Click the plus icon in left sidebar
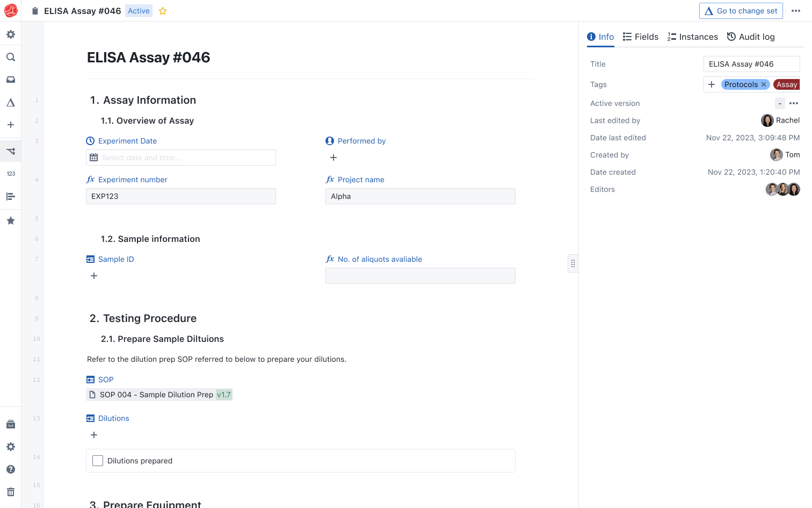 pos(10,125)
